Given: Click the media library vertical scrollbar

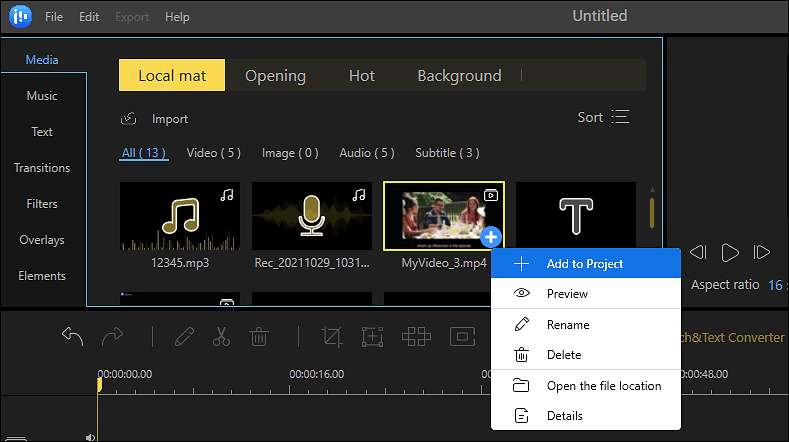Looking at the screenshot, I should point(652,212).
